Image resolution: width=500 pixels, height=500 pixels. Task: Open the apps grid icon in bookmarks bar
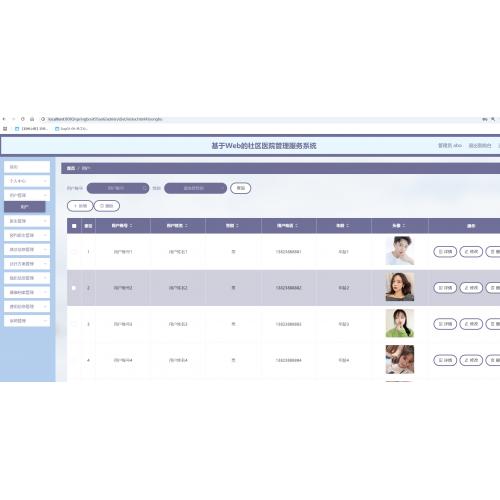point(5,128)
